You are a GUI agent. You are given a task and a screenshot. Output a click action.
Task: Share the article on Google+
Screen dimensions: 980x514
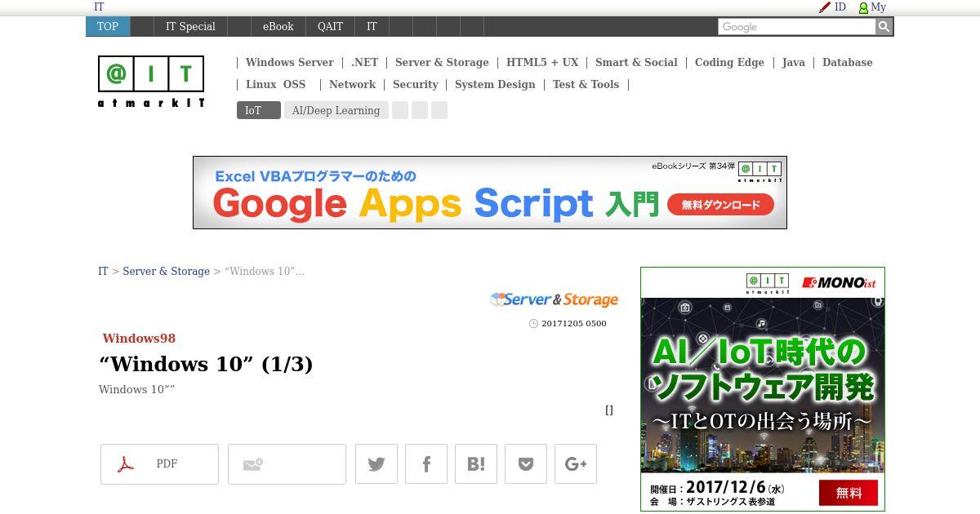[576, 464]
